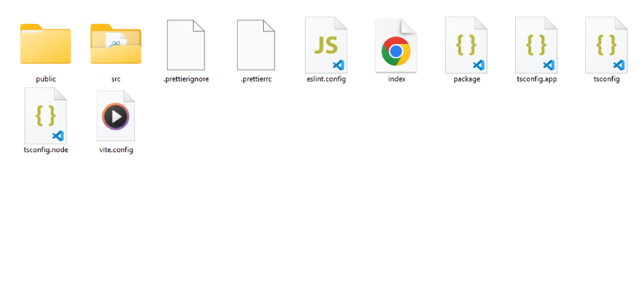The height and width of the screenshot is (288, 644).
Task: Select the eslint.config JS file icon
Action: point(326,45)
